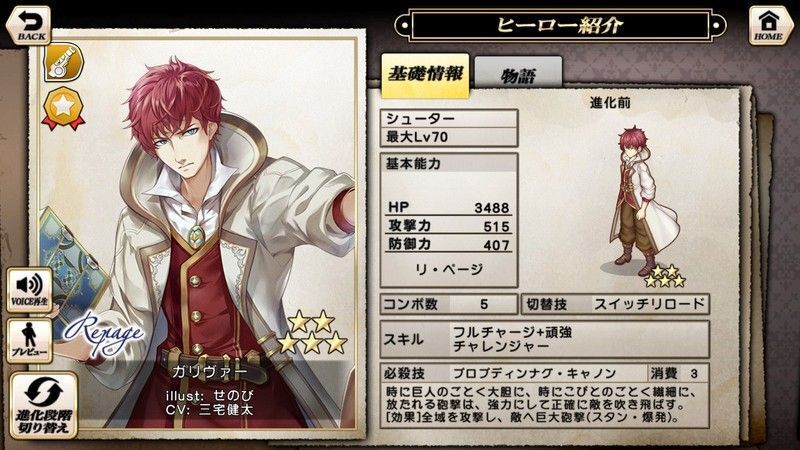This screenshot has width=800, height=450.
Task: Open the character プレビュー preview icon
Action: click(30, 341)
